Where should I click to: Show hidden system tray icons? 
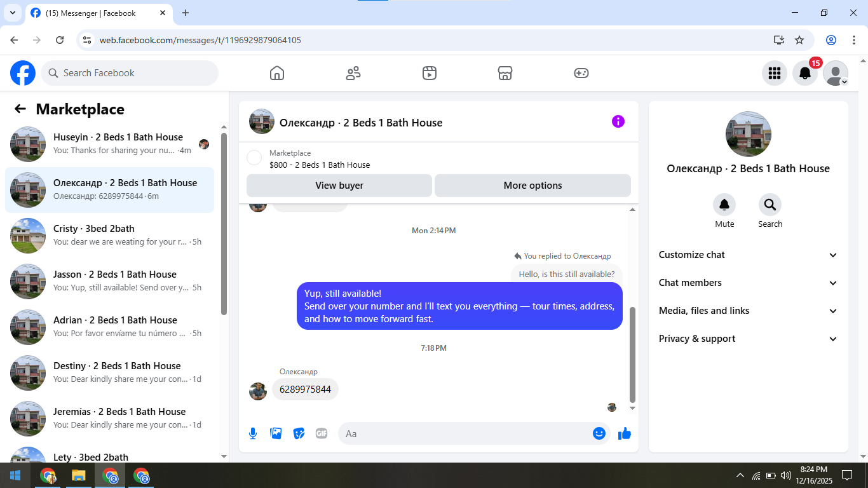tap(740, 475)
